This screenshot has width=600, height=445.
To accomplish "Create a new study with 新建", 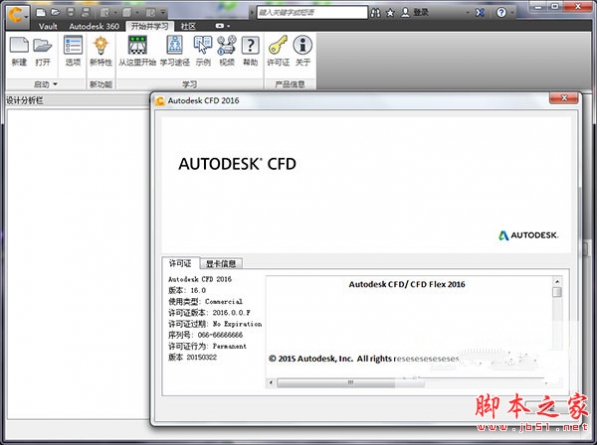I will 19,51.
